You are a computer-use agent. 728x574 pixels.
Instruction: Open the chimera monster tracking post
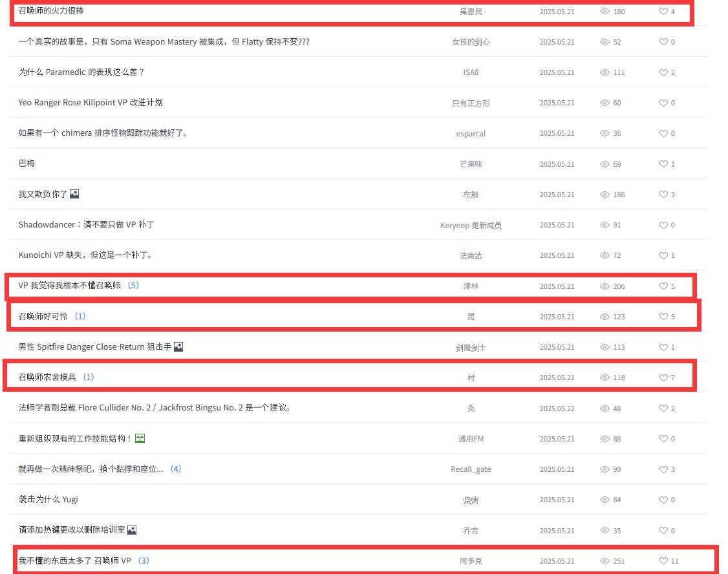coord(103,133)
